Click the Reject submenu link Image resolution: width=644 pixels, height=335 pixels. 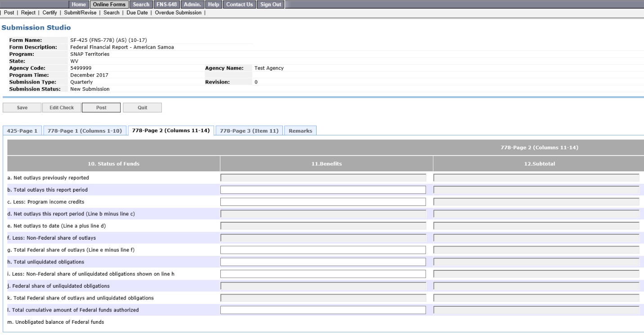click(x=28, y=12)
